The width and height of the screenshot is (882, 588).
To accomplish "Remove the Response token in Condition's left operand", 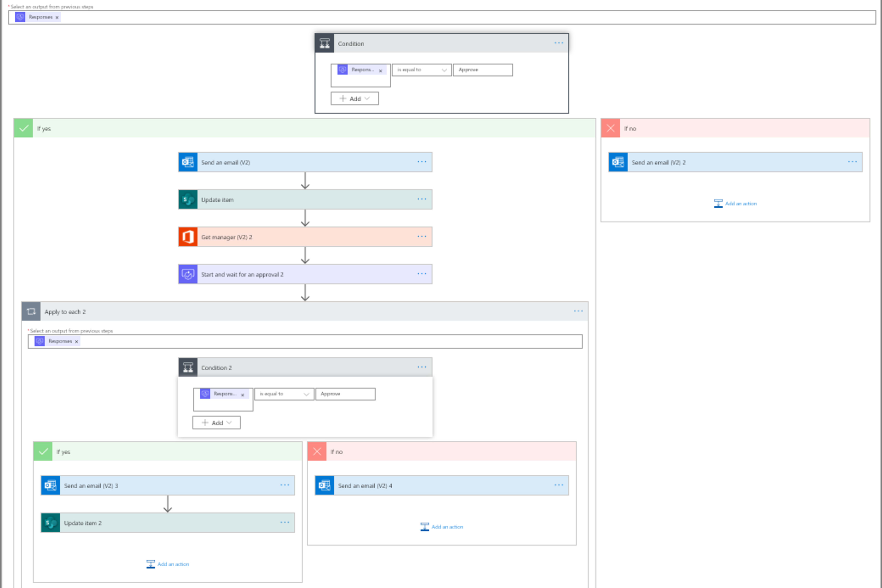I will (380, 71).
